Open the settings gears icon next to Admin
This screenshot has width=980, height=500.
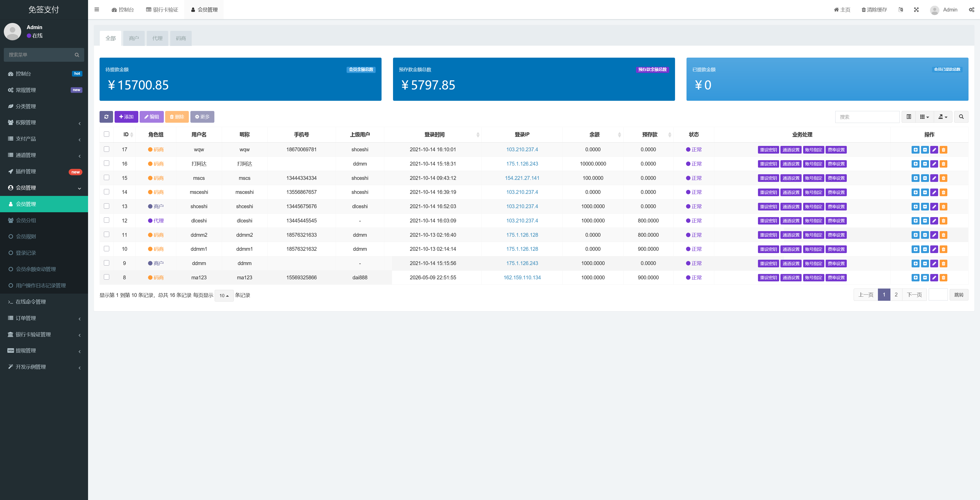click(971, 9)
